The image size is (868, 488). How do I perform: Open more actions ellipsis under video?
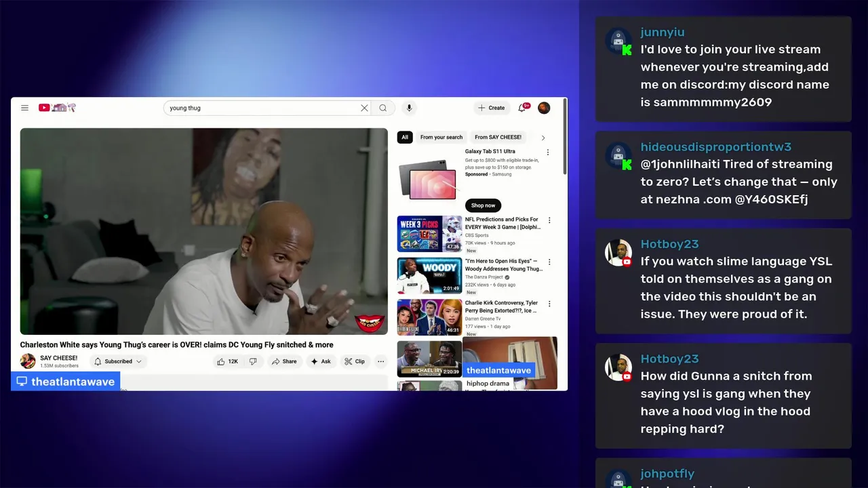380,361
